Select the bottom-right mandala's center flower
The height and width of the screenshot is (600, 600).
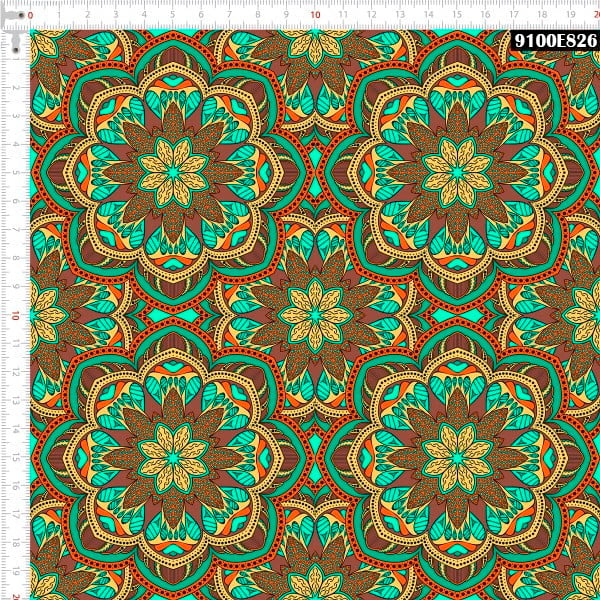pos(457,456)
